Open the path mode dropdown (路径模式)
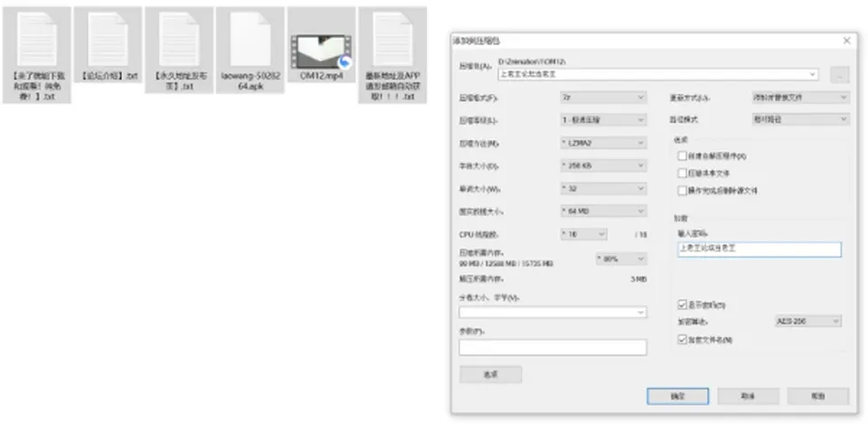 (800, 119)
